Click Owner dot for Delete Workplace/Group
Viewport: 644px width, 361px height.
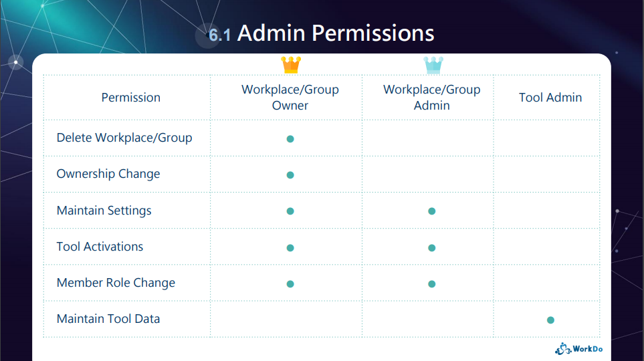point(290,139)
